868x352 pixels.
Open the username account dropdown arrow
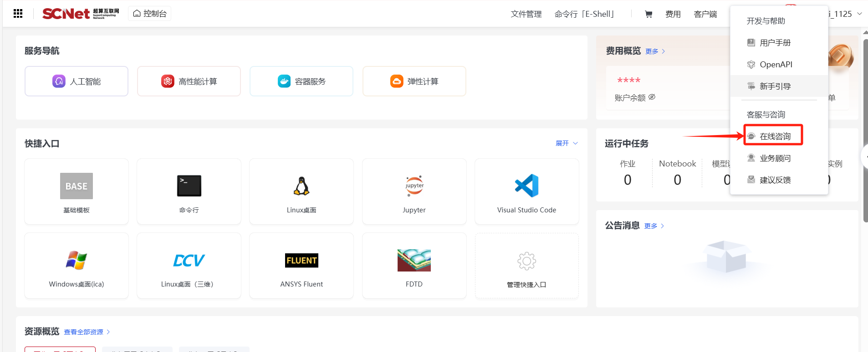859,14
